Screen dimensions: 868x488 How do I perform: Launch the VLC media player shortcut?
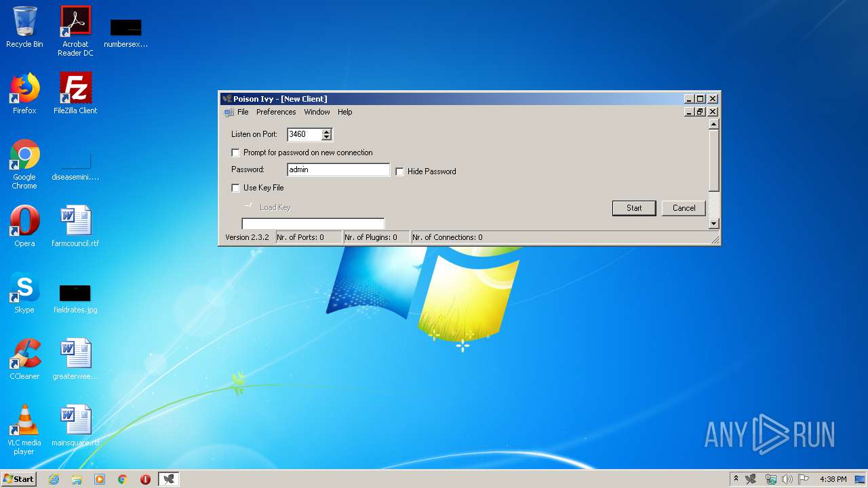click(x=24, y=430)
